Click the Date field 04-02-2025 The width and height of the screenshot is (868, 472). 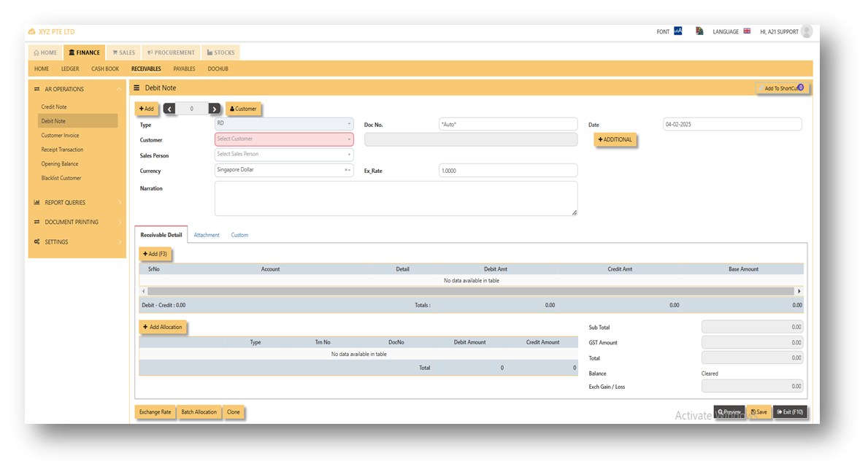click(x=732, y=124)
